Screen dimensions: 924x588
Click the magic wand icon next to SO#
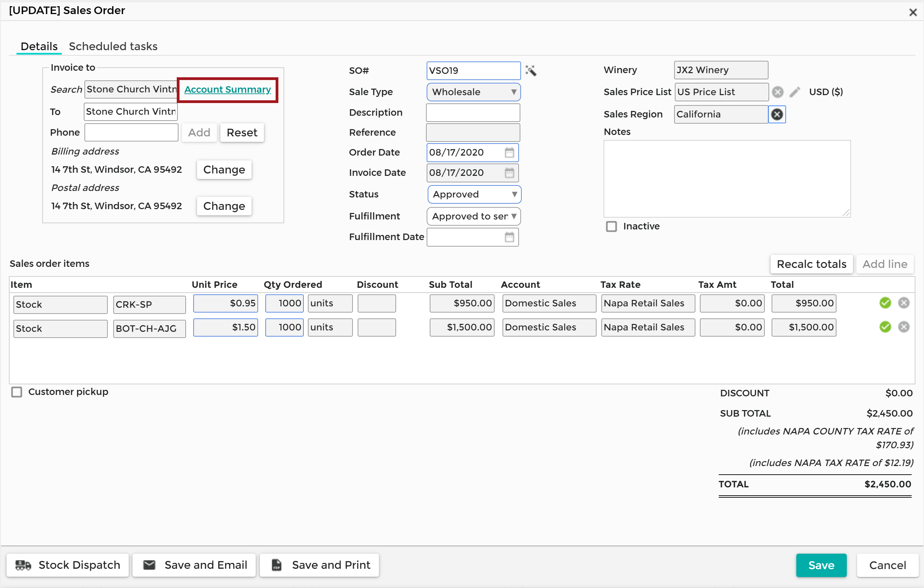point(531,71)
